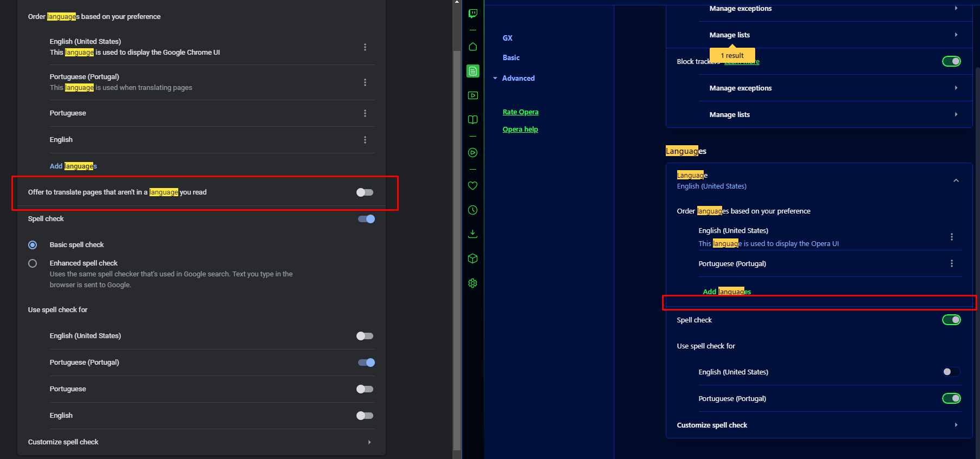
Task: Click the '1 result' search tooltip
Action: tap(732, 55)
